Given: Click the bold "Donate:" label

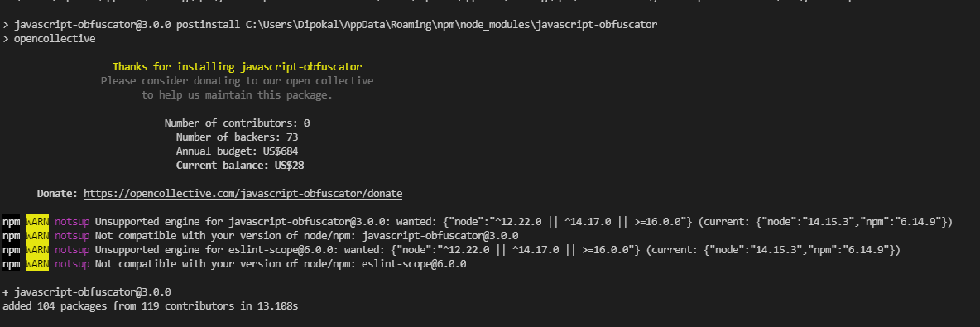Looking at the screenshot, I should (x=57, y=194).
